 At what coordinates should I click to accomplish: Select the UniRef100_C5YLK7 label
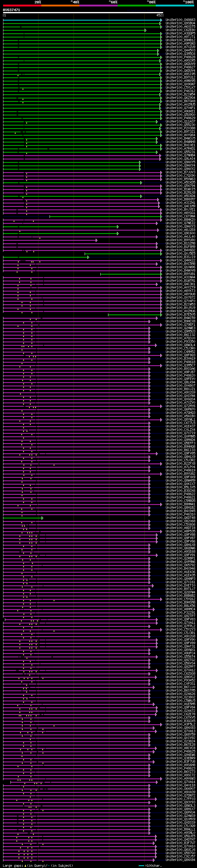point(180,88)
